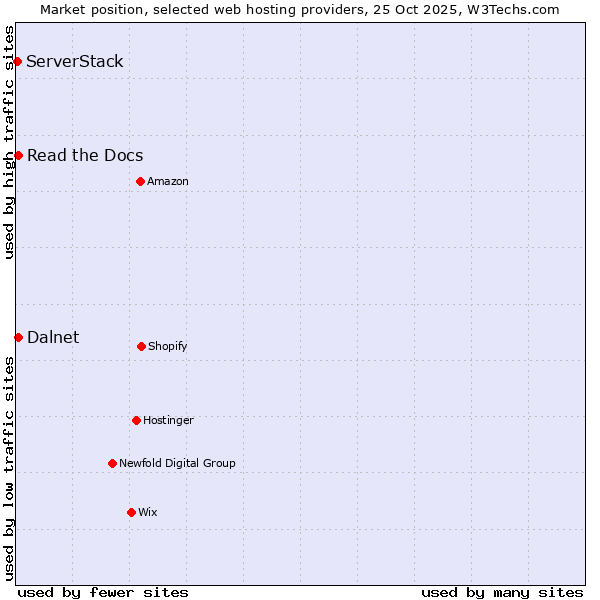Click the Newfold Digital Group label
Image resolution: width=600 pixels, height=600 pixels.
pyautogui.click(x=177, y=463)
